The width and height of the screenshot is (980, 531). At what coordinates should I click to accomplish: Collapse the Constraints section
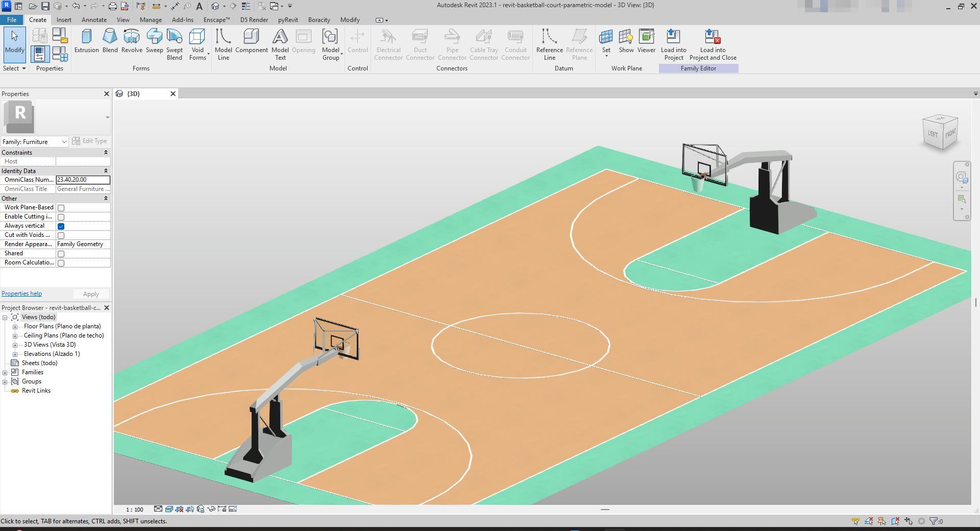click(x=106, y=152)
